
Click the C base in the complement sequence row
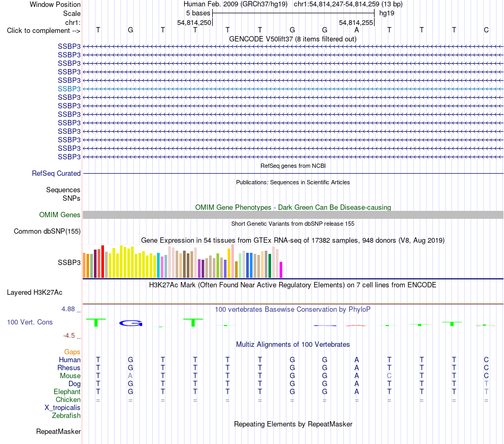coord(486,30)
